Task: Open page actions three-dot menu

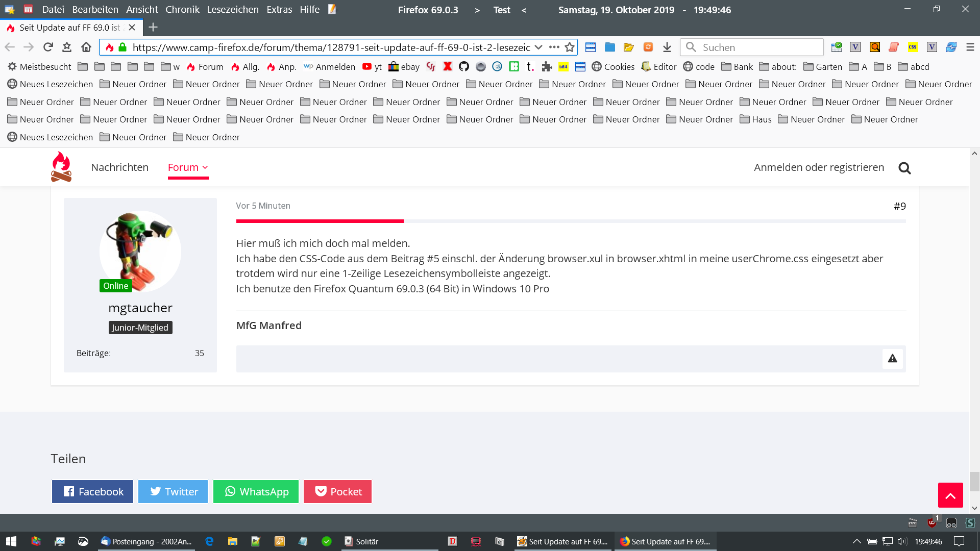Action: pyautogui.click(x=554, y=47)
